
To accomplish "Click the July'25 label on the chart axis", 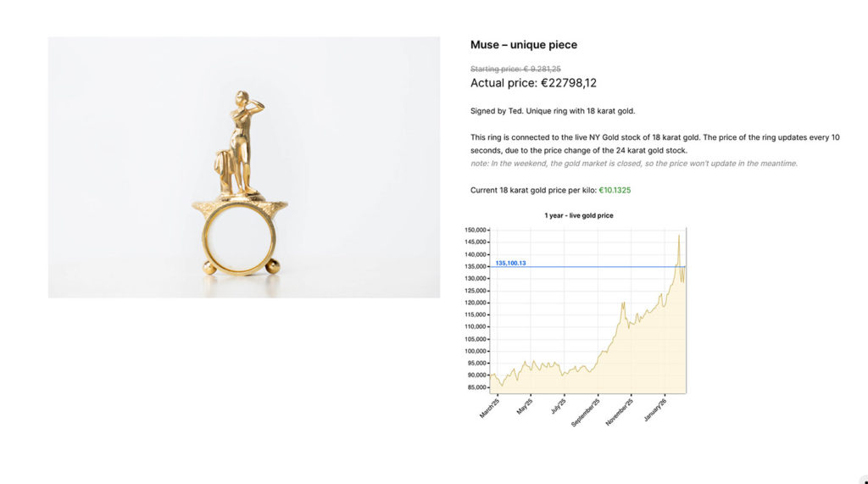I will [x=556, y=408].
